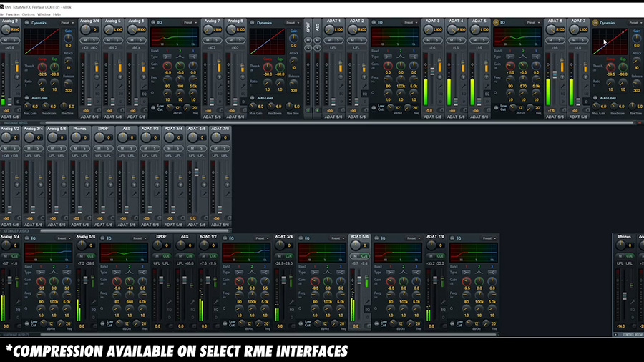
Task: Select band 1 filter type icon in ADAT 5 EQ
Action: click(510, 57)
